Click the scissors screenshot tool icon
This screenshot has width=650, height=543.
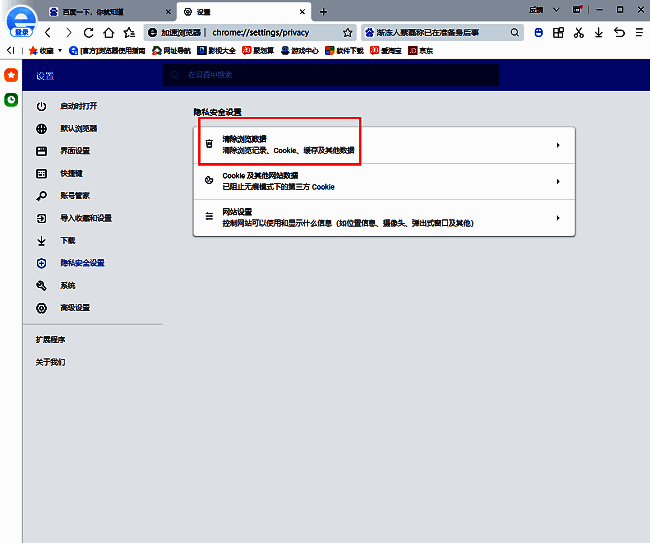578,32
